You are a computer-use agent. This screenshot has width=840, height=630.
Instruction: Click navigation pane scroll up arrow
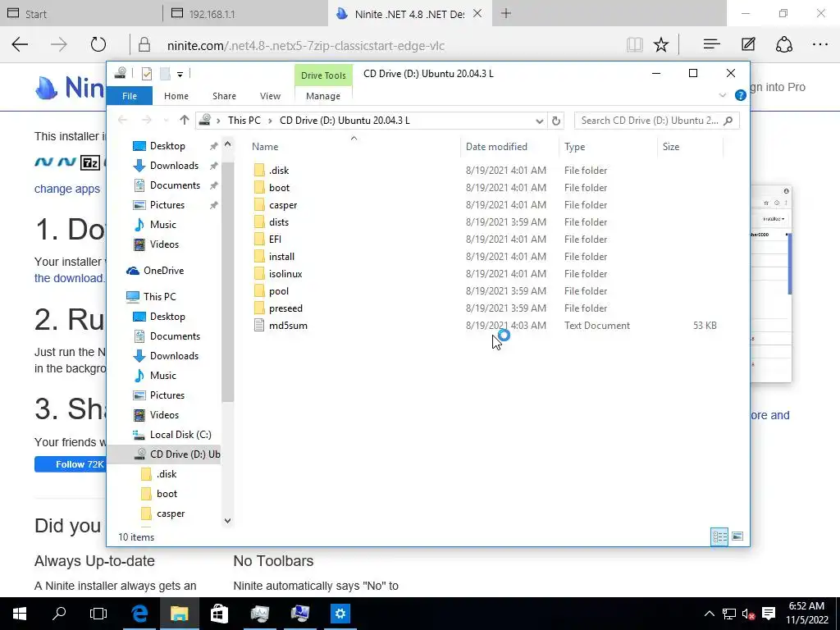(x=228, y=144)
